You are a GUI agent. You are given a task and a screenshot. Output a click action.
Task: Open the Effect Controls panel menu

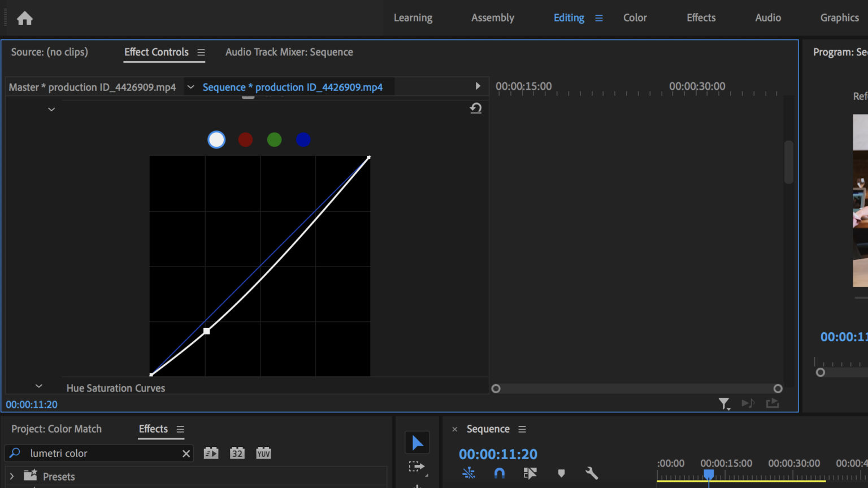pyautogui.click(x=201, y=52)
